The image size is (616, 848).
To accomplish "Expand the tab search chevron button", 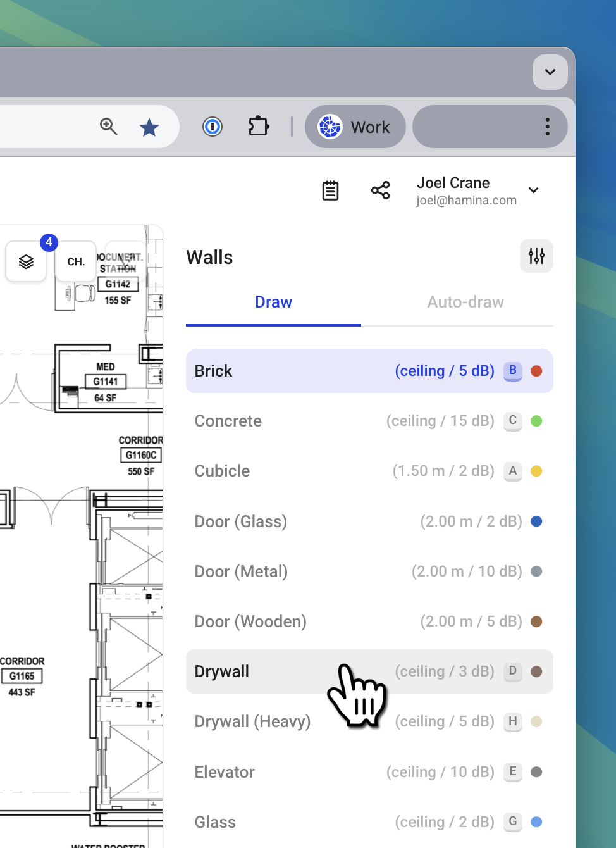I will pos(550,72).
